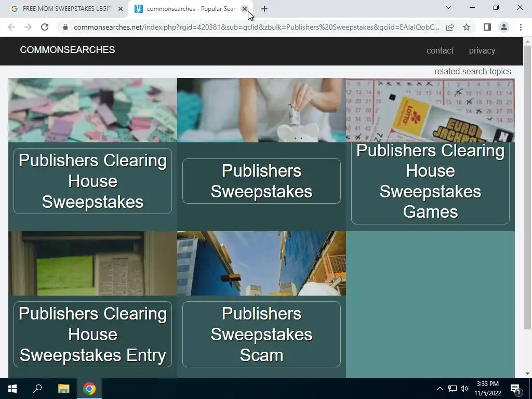Click the piggy bank photo thumbnail
532x399 pixels.
[x=261, y=110]
